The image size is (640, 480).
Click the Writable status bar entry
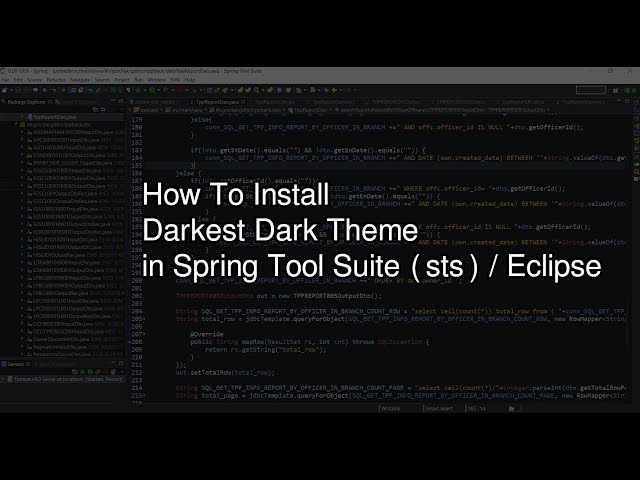(391, 408)
